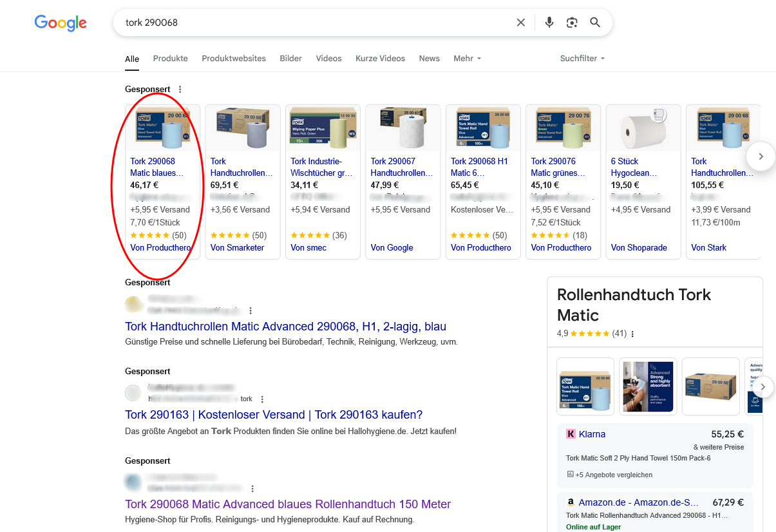Advance the Rollenhandtuch image carousel with the arrow
Screen dimensions: 776x532
pyautogui.click(x=762, y=387)
